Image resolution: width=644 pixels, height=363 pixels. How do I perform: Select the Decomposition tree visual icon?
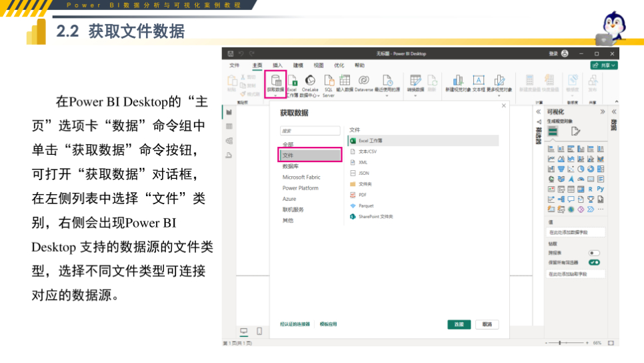tap(561, 200)
